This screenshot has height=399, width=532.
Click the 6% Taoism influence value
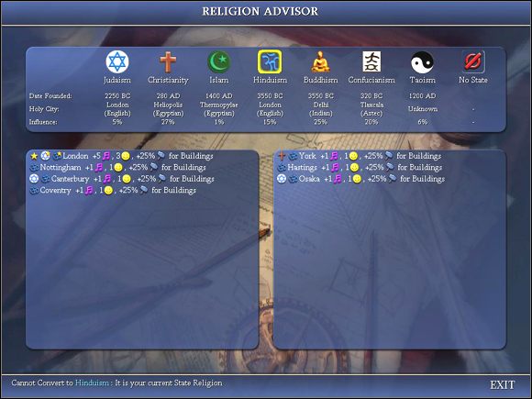[423, 122]
